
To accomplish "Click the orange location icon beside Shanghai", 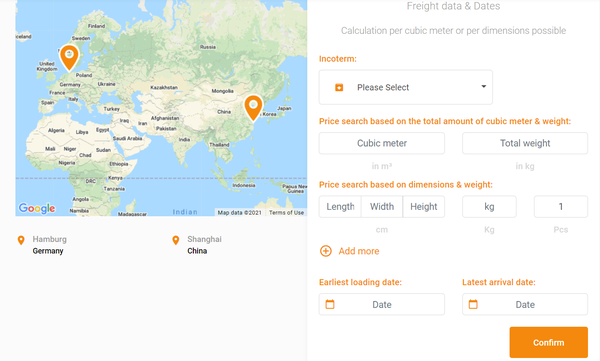I will tap(176, 240).
